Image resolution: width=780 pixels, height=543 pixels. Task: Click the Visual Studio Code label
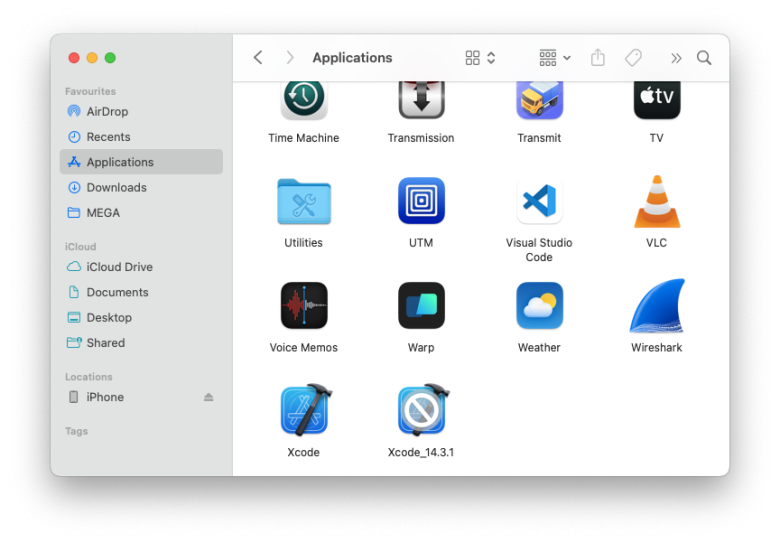click(539, 250)
